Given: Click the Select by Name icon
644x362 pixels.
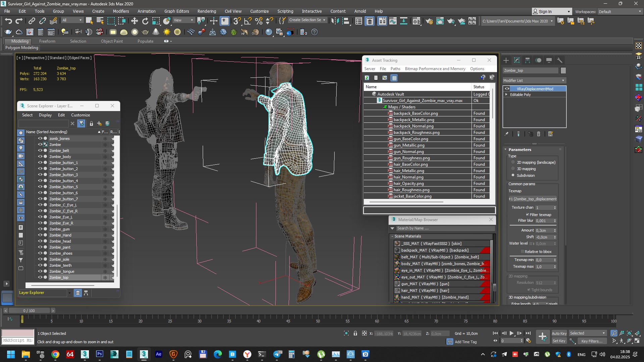Looking at the screenshot, I should (x=100, y=21).
